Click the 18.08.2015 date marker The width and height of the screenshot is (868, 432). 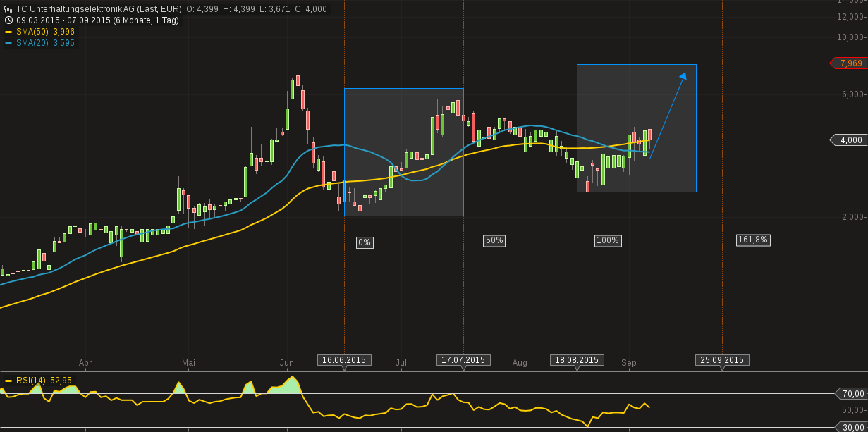tap(577, 360)
